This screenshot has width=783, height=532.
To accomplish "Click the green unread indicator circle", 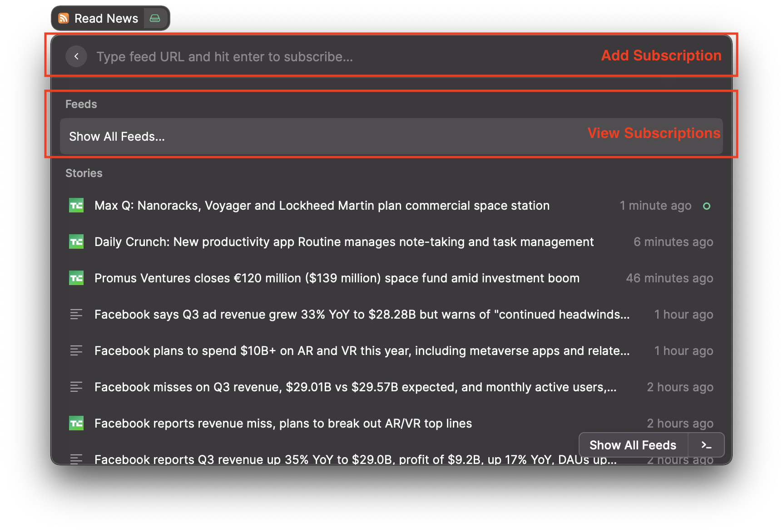I will [x=707, y=206].
